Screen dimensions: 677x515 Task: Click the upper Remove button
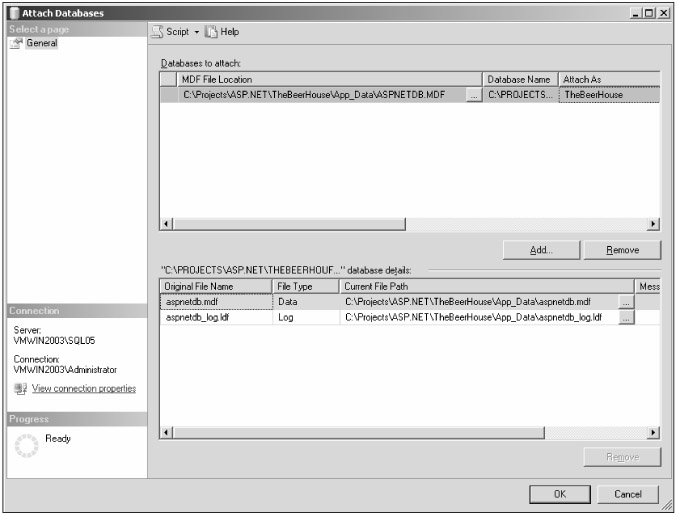[x=622, y=250]
